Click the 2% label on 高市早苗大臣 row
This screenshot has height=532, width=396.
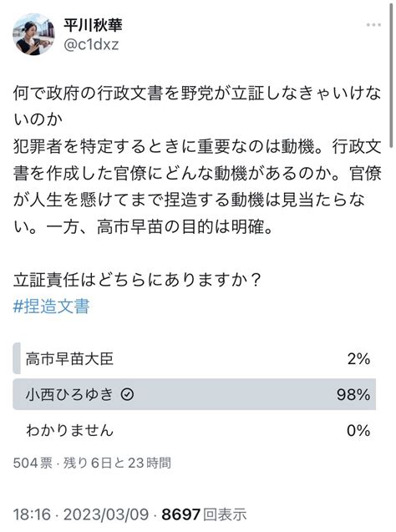pyautogui.click(x=358, y=358)
